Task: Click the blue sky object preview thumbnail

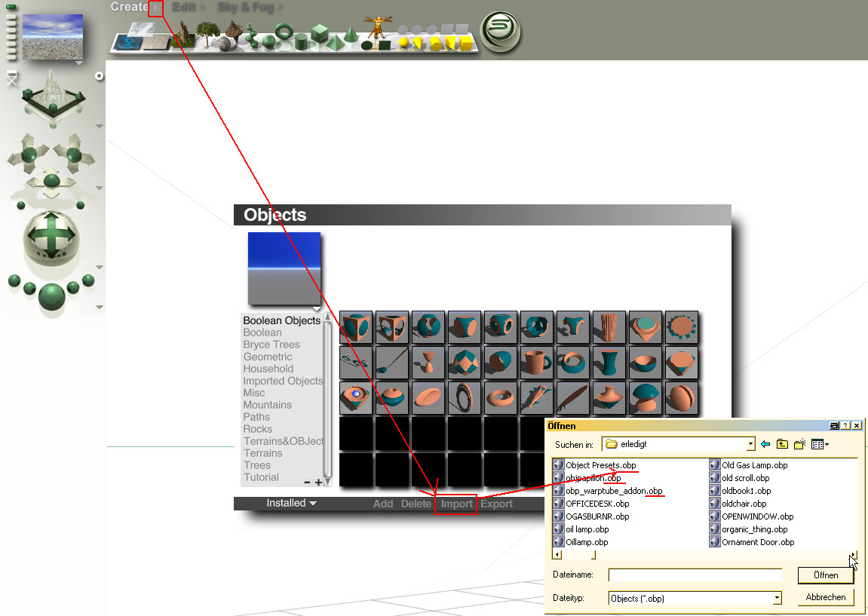Action: tap(284, 268)
